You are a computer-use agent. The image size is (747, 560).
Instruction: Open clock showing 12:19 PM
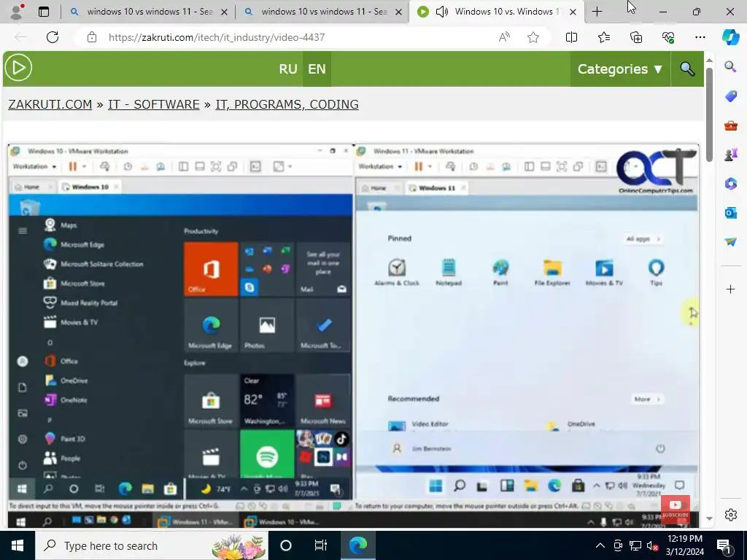(x=685, y=545)
